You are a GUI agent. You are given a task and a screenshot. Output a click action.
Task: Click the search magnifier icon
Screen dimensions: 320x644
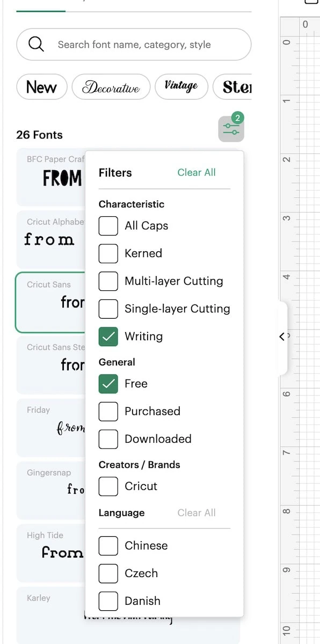coord(36,44)
